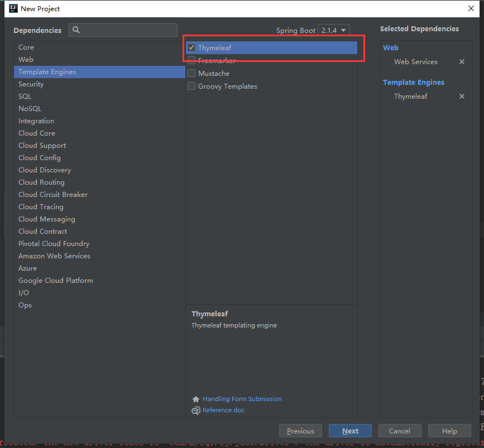Pick the Cloud Routing category

click(99, 182)
